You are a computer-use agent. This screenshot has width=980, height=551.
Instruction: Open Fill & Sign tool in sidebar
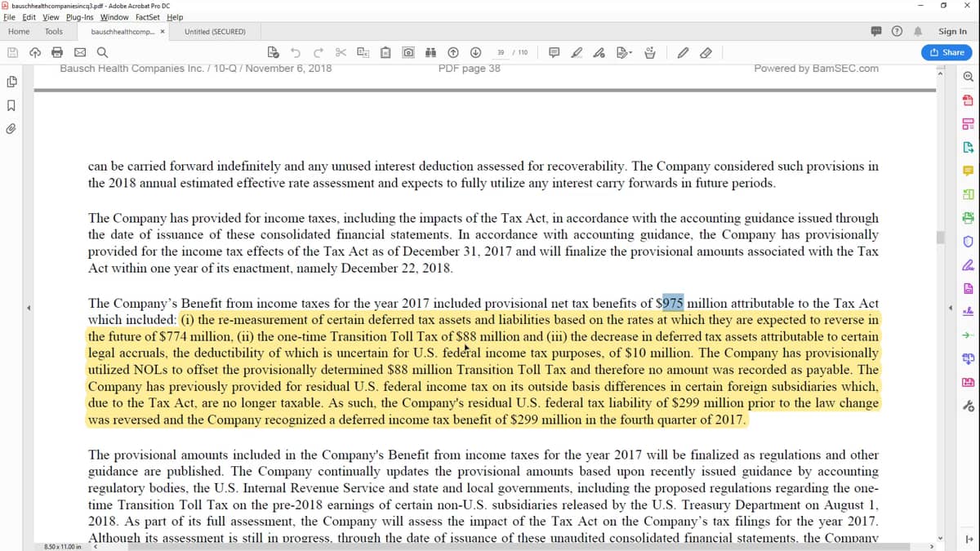(968, 264)
